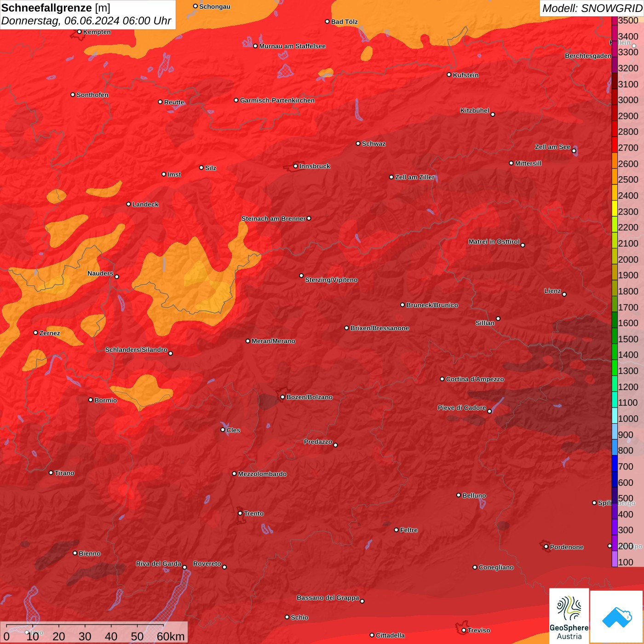Click the Brixen/Bressanone label
This screenshot has height=644, width=644.
[x=379, y=328]
